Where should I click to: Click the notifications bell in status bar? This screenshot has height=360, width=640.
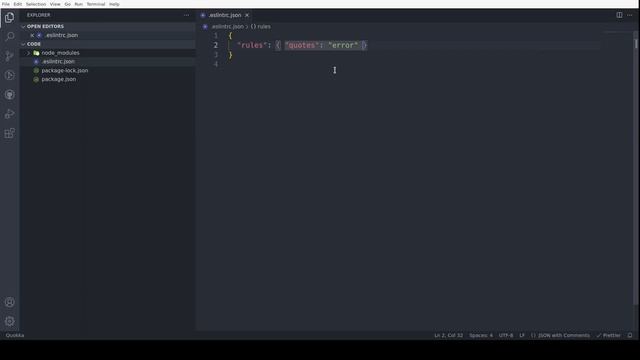pyautogui.click(x=630, y=335)
